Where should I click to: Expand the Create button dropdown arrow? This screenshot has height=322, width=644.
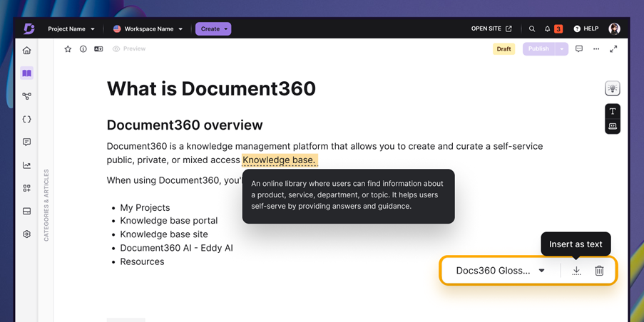click(x=226, y=29)
